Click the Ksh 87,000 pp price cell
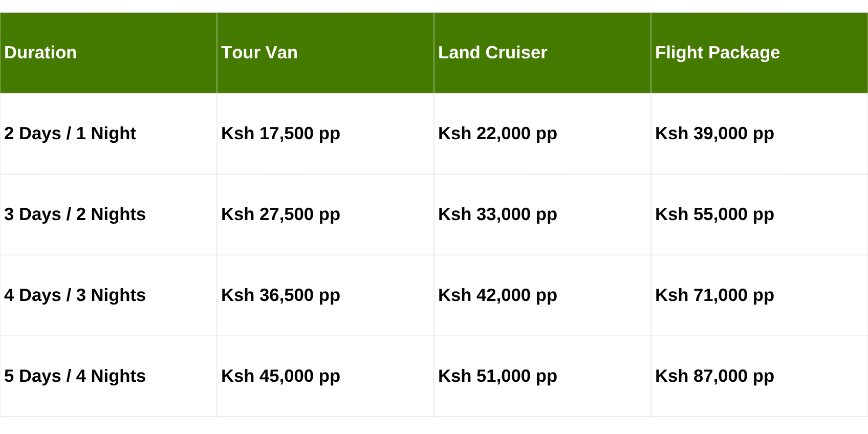This screenshot has height=434, width=868. (714, 376)
